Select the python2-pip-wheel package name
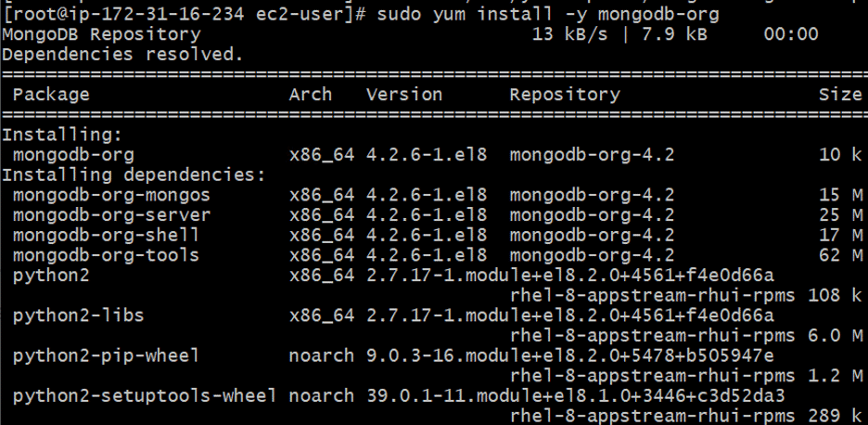Viewport: 868px width, 425px height. (x=106, y=355)
